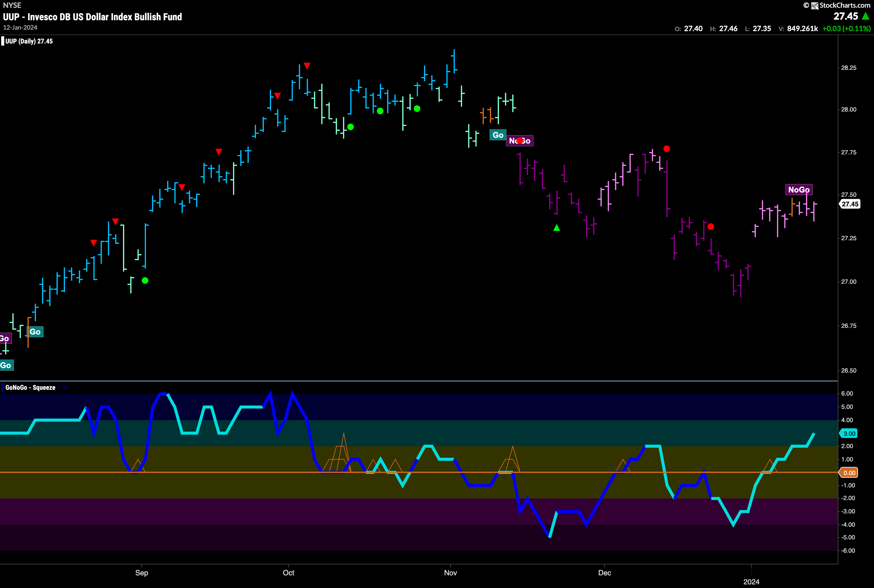Click the 26.75 price axis label
This screenshot has width=874, height=588.
tap(849, 326)
